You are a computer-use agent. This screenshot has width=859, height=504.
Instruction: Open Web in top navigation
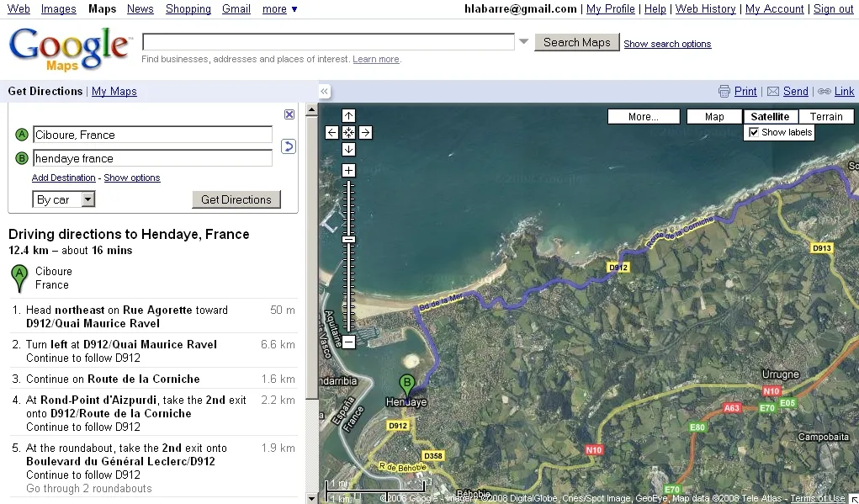pos(19,8)
